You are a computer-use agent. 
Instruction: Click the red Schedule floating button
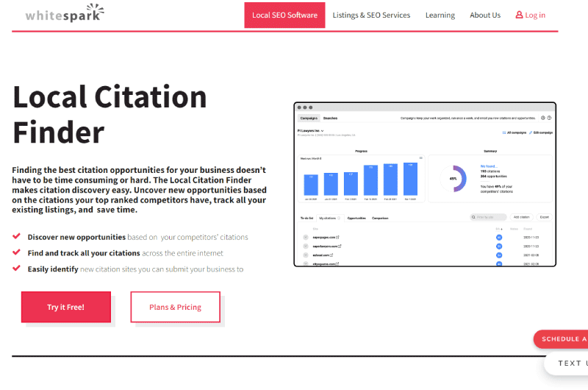tap(561, 339)
